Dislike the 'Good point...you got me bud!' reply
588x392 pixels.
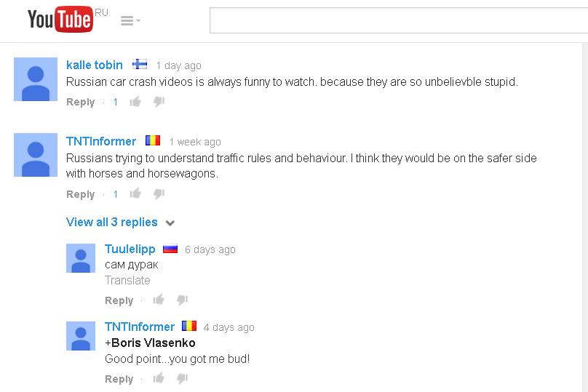pyautogui.click(x=182, y=378)
